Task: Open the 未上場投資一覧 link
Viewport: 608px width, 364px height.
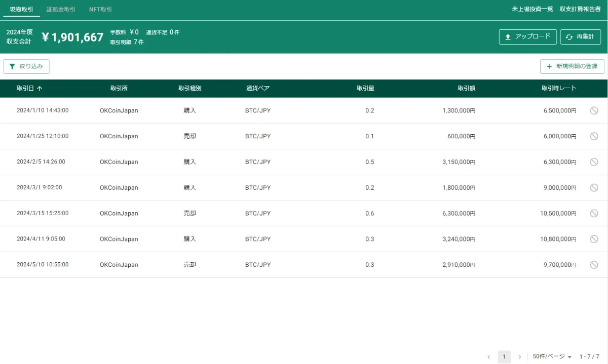Action: [x=533, y=9]
